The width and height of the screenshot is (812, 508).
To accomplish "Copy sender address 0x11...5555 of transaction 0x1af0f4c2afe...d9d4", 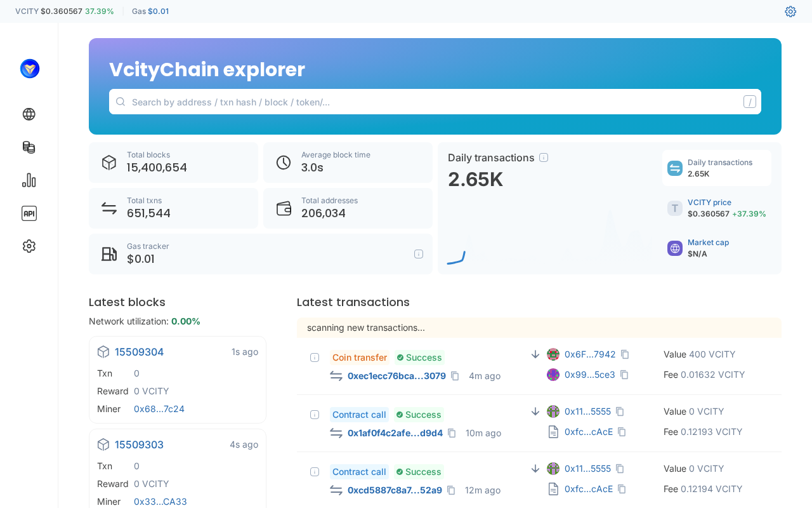I will click(x=620, y=411).
